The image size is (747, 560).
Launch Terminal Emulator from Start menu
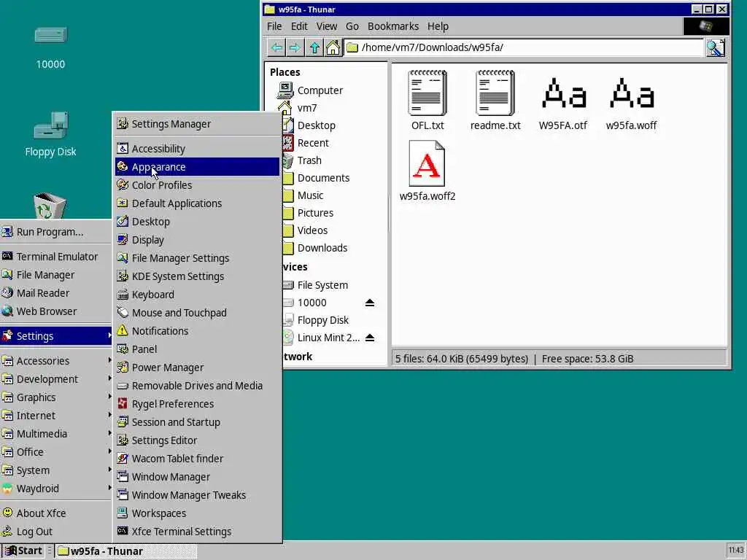point(56,257)
